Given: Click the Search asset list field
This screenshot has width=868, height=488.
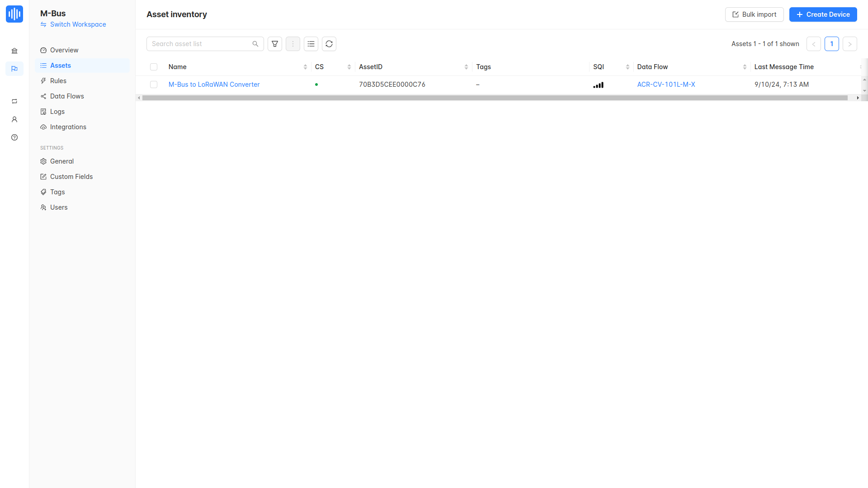Looking at the screenshot, I should pyautogui.click(x=199, y=44).
